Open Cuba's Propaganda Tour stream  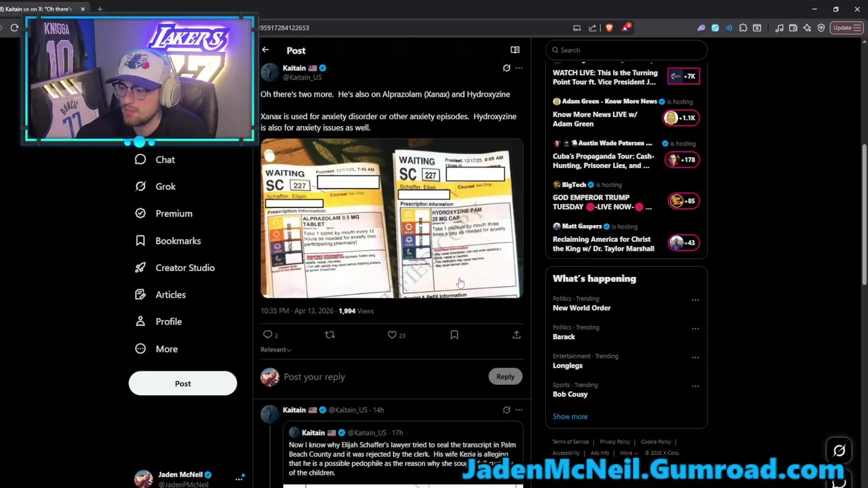[x=604, y=161]
